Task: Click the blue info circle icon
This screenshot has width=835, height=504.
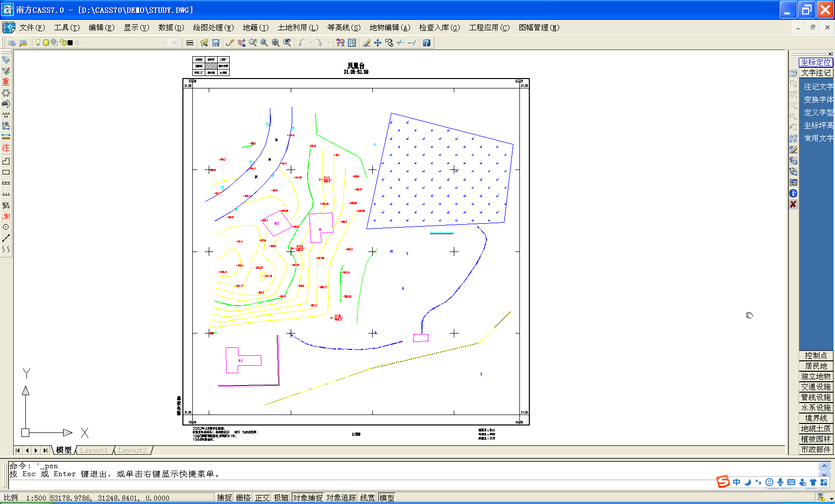Action: coord(793,193)
